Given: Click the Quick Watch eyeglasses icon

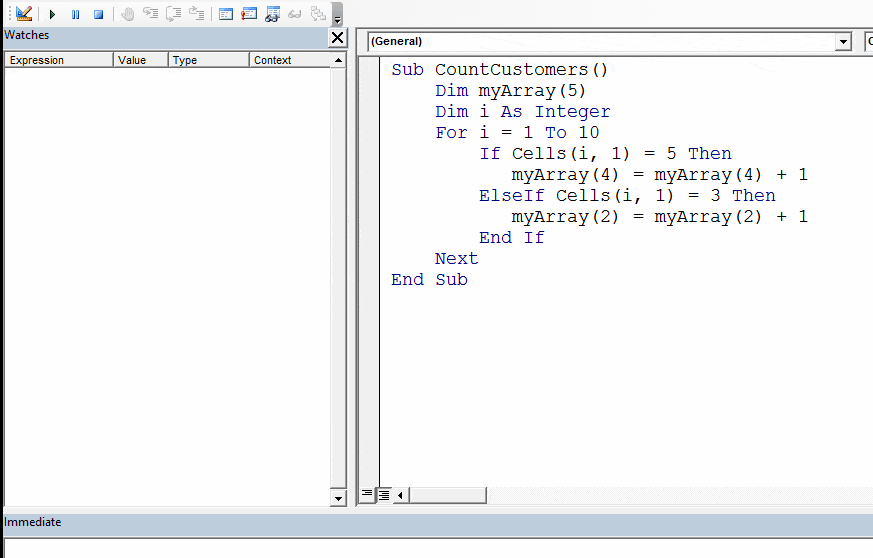Looking at the screenshot, I should tap(295, 14).
